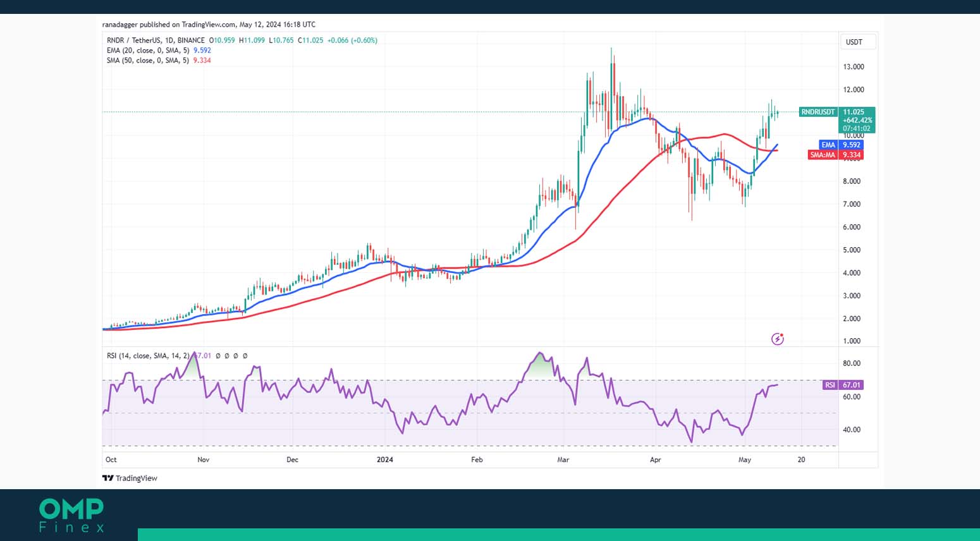
Task: Click the purple RSI 67.01 label
Action: click(843, 385)
